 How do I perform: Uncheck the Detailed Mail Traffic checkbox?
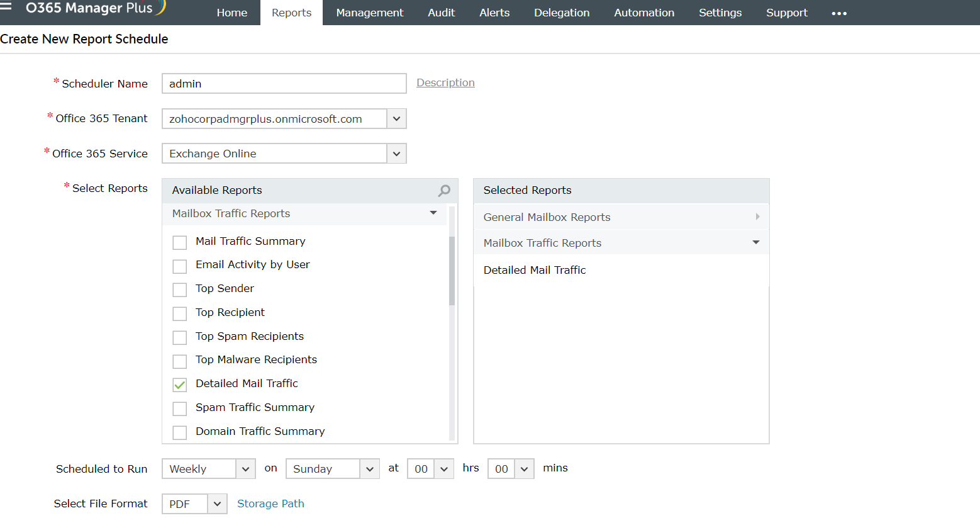click(180, 385)
